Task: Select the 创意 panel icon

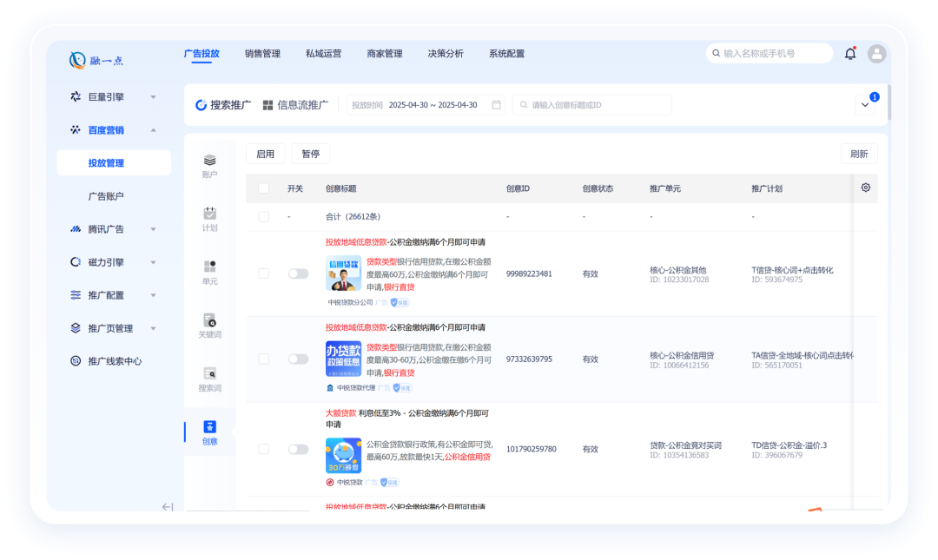Action: click(208, 428)
